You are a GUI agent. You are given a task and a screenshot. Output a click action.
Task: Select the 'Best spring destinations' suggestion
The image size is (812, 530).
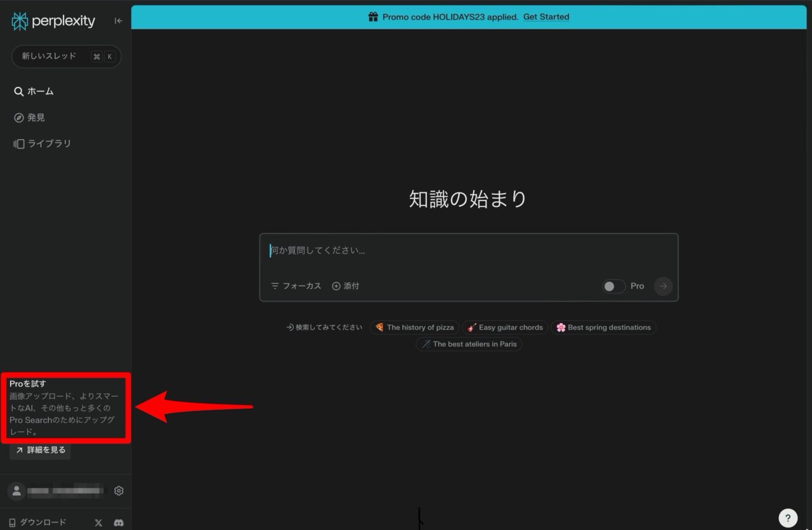[x=604, y=328]
